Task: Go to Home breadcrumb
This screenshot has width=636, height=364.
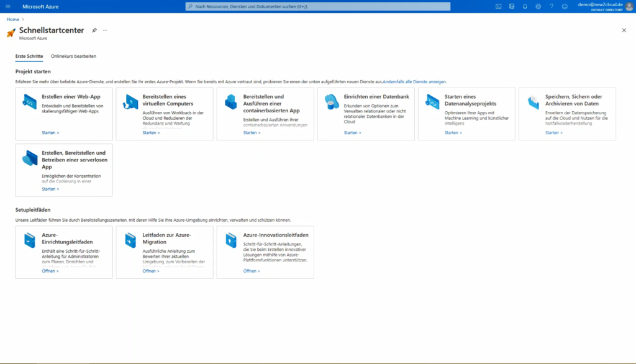Action: click(x=12, y=19)
